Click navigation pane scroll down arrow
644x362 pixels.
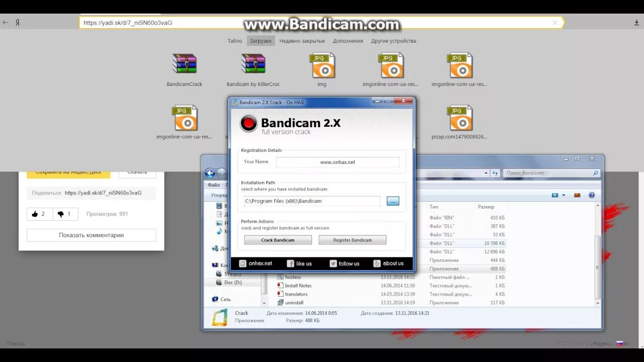point(264,303)
